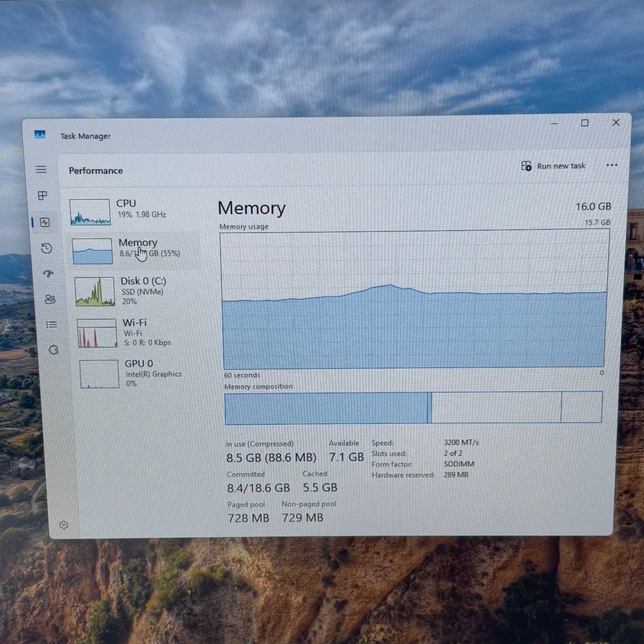Click the CPU mini graph thumbnail
The height and width of the screenshot is (644, 644).
(x=90, y=212)
